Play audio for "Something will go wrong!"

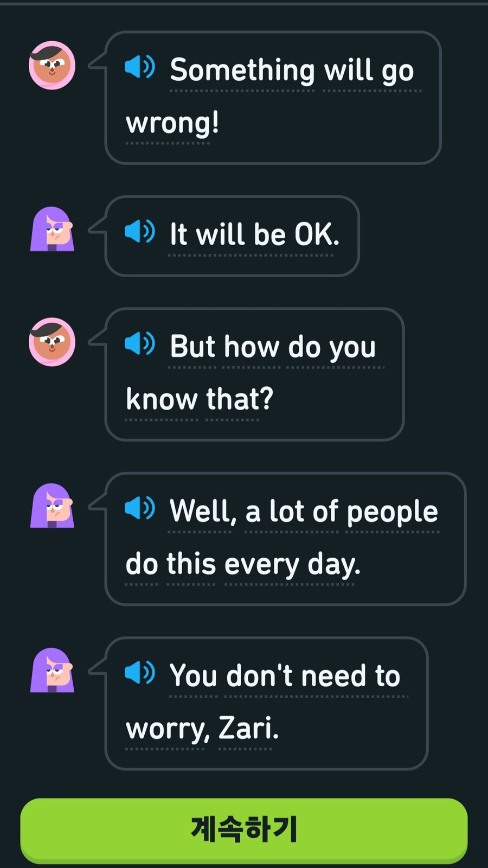[x=140, y=67]
